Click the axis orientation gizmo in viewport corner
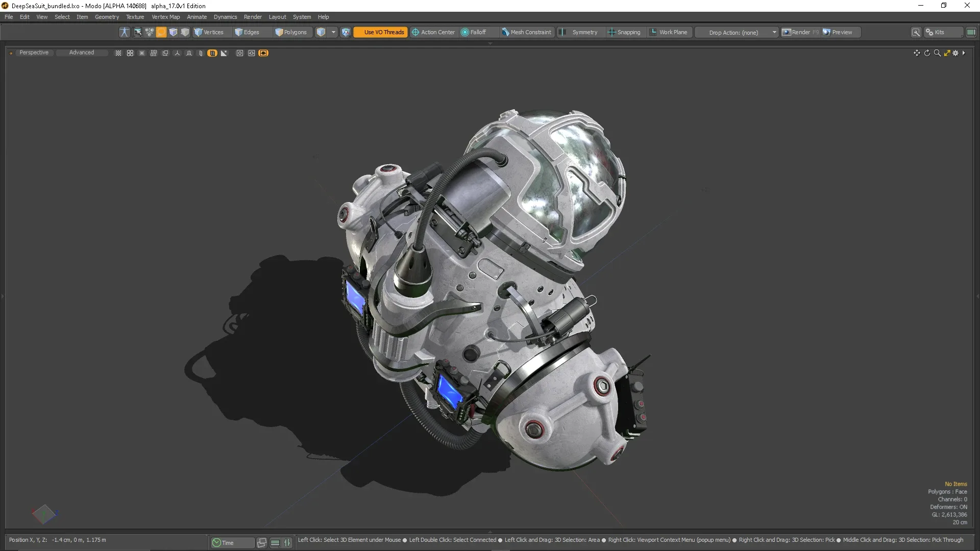980x551 pixels. coord(44,514)
